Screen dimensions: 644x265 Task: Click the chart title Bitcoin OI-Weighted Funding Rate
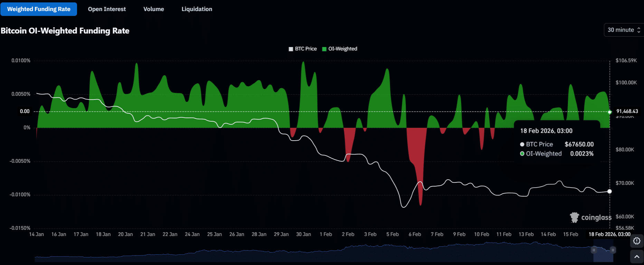(65, 31)
